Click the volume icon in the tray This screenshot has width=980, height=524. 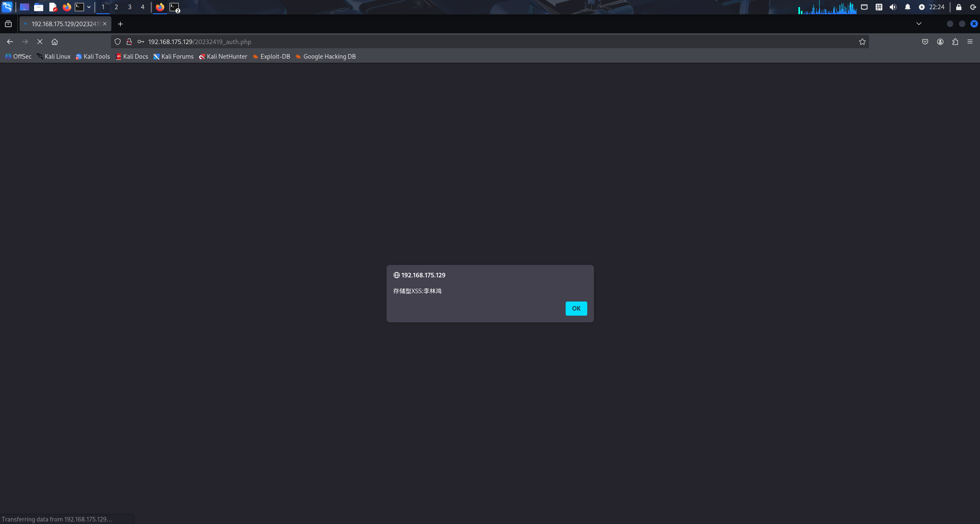coord(893,7)
